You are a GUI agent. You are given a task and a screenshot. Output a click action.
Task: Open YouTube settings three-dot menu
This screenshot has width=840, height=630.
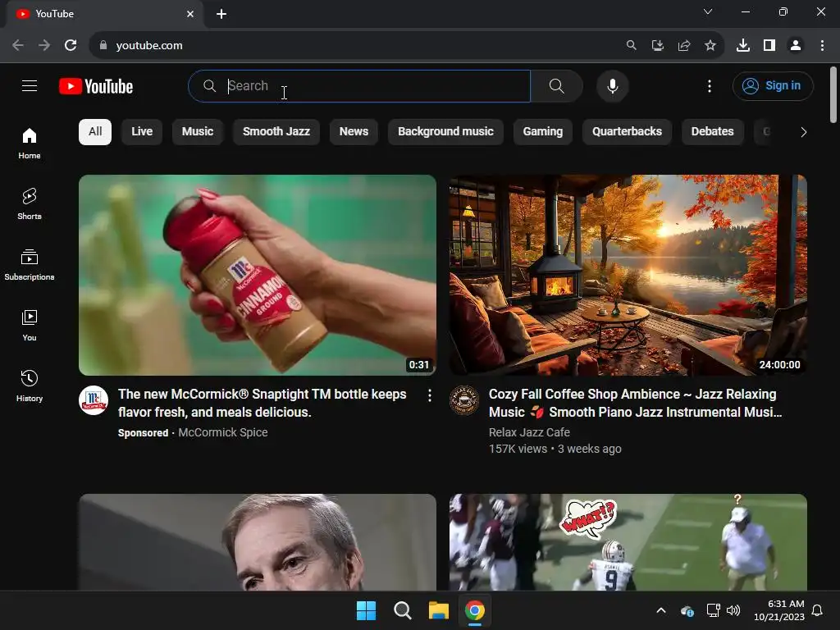tap(710, 85)
